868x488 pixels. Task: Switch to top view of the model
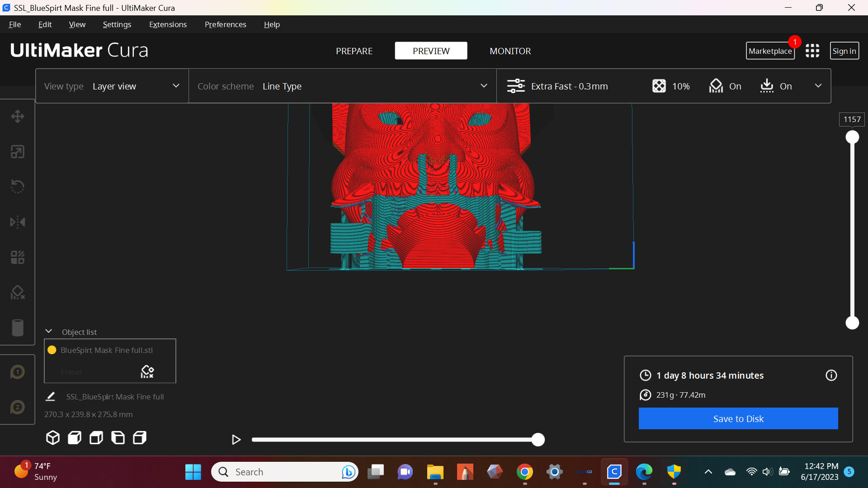tap(95, 437)
